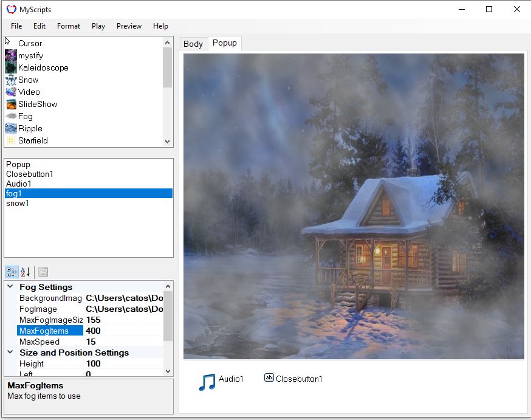Image resolution: width=531 pixels, height=420 pixels.
Task: Click the MaxFogItems value 400
Action: click(x=124, y=331)
